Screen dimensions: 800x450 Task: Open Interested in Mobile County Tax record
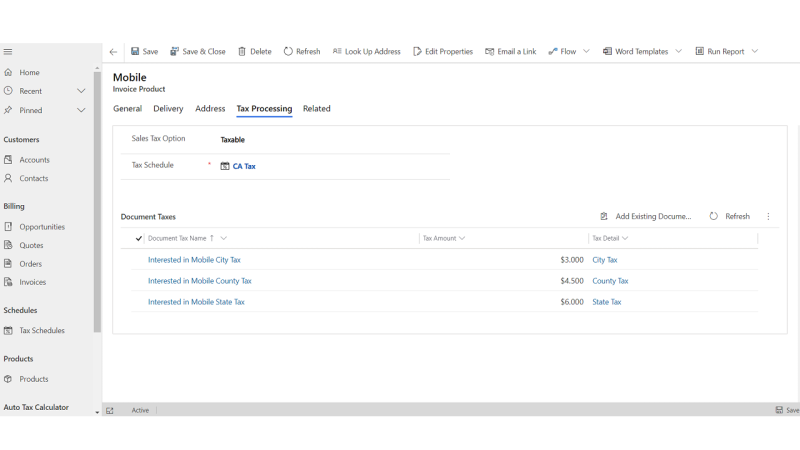[x=200, y=281]
